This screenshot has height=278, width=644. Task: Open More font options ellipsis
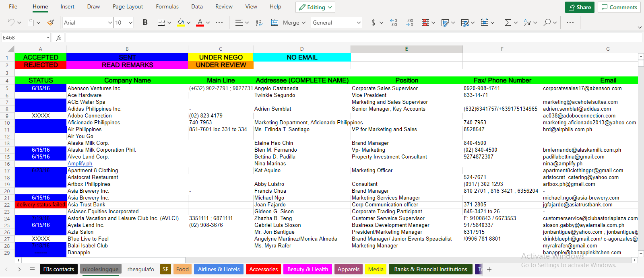pyautogui.click(x=219, y=23)
